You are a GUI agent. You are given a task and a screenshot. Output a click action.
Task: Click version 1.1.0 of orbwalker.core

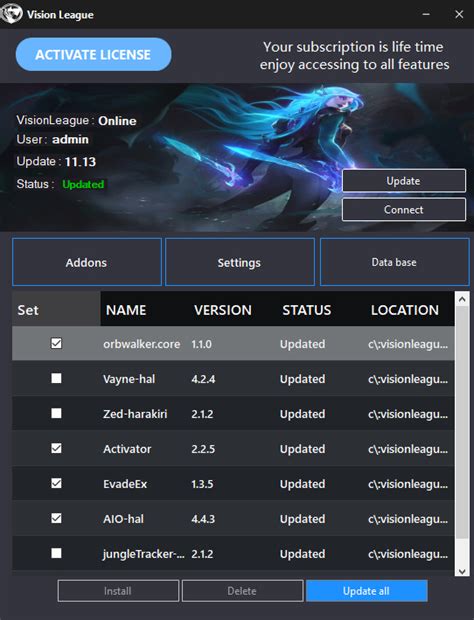point(201,344)
